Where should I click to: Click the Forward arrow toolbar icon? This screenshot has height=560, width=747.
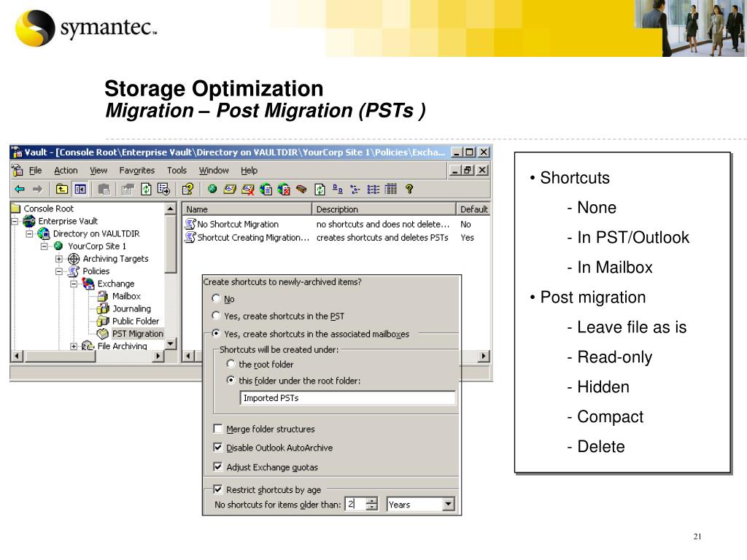(38, 190)
